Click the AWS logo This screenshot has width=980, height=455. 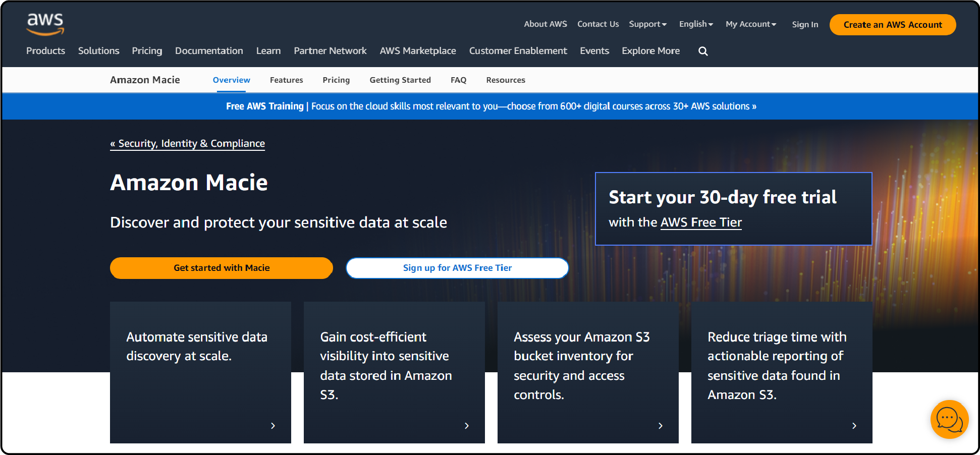(45, 24)
